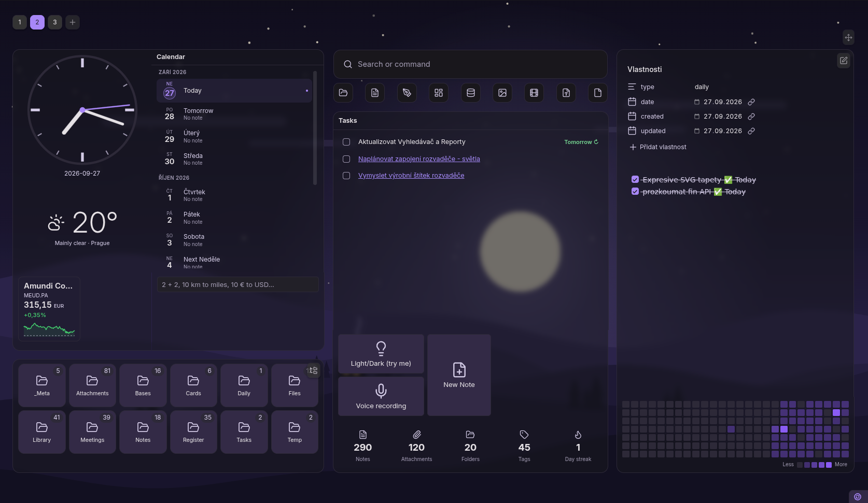Click the recurrence icon next to Tomorrow
The image size is (868, 503).
pos(596,142)
